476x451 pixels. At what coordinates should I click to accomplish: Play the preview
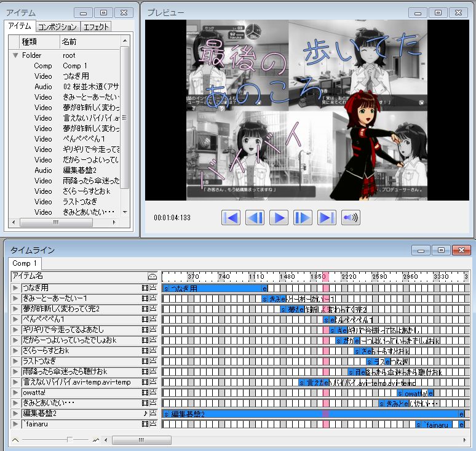click(279, 217)
